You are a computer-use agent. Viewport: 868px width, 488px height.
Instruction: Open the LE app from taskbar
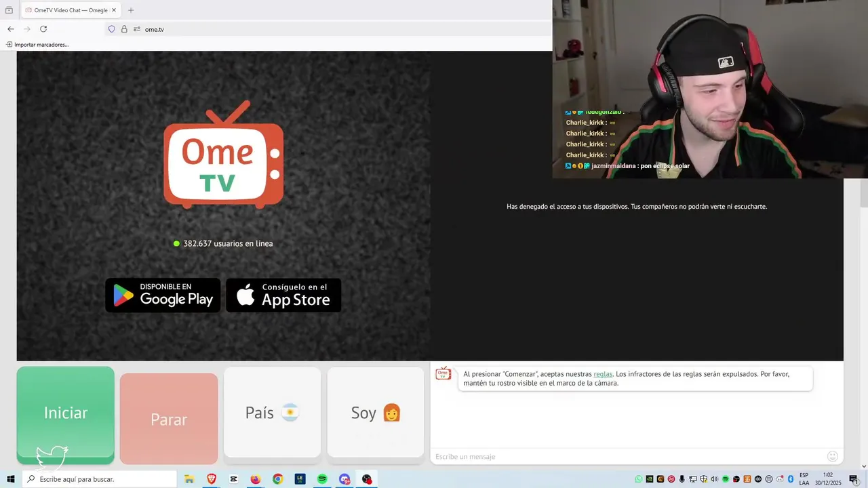pyautogui.click(x=300, y=479)
